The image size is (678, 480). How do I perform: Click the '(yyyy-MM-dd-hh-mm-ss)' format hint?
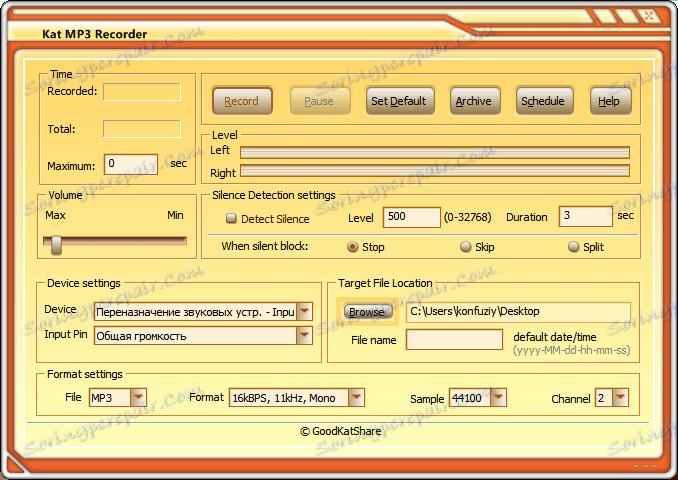[572, 350]
